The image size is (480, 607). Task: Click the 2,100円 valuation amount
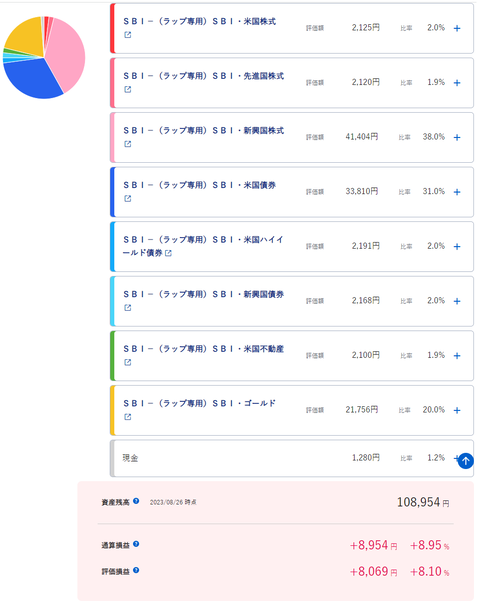365,355
